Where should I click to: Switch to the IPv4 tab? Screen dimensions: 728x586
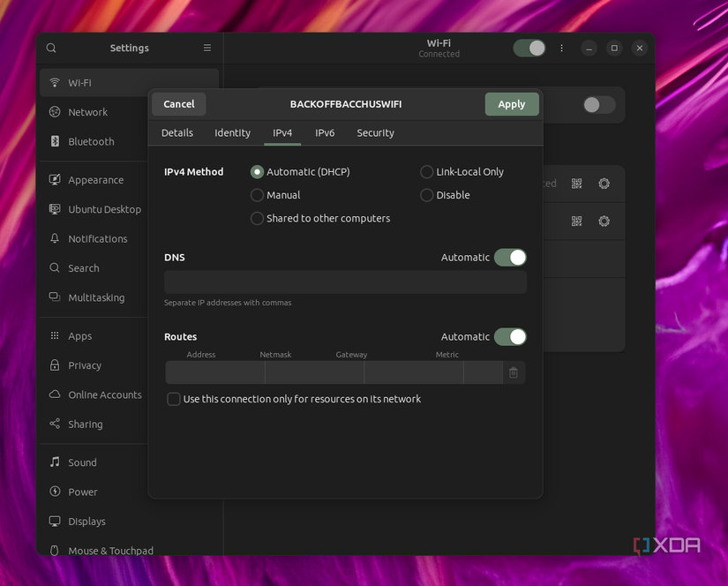click(282, 132)
